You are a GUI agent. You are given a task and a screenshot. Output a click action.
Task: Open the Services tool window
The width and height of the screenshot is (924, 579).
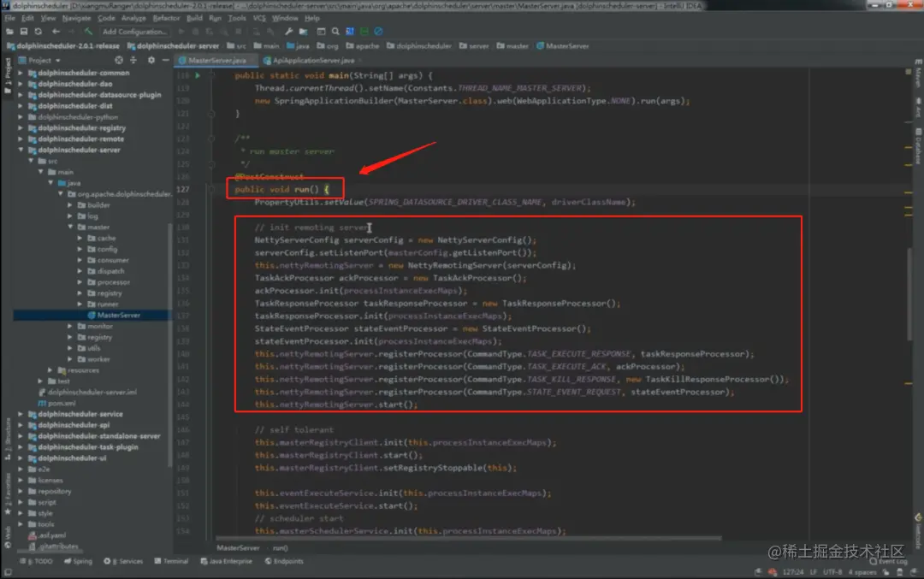click(123, 561)
